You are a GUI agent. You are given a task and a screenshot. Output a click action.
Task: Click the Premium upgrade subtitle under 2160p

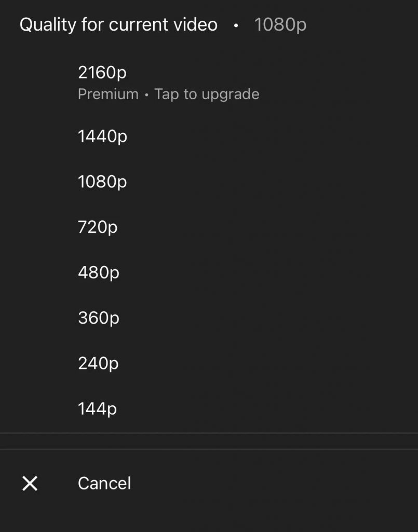point(168,94)
